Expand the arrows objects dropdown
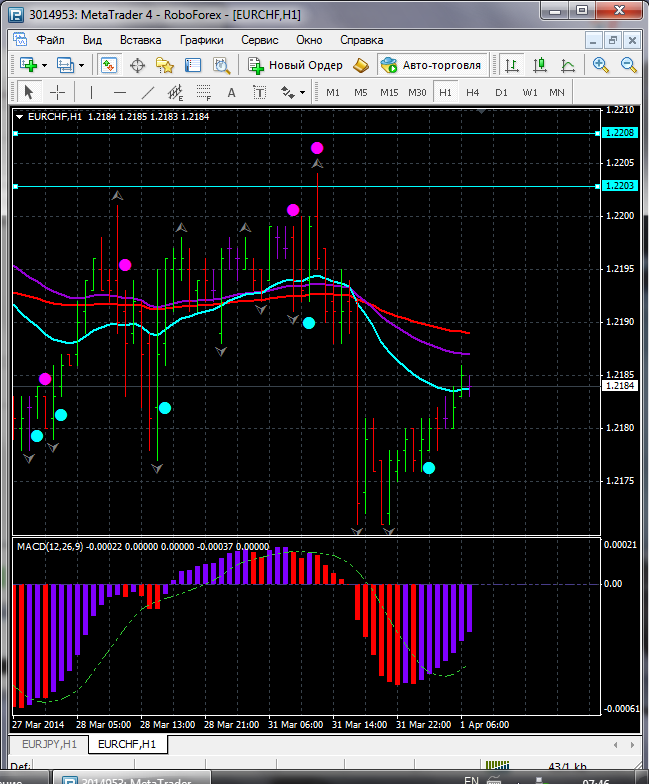 tap(302, 92)
